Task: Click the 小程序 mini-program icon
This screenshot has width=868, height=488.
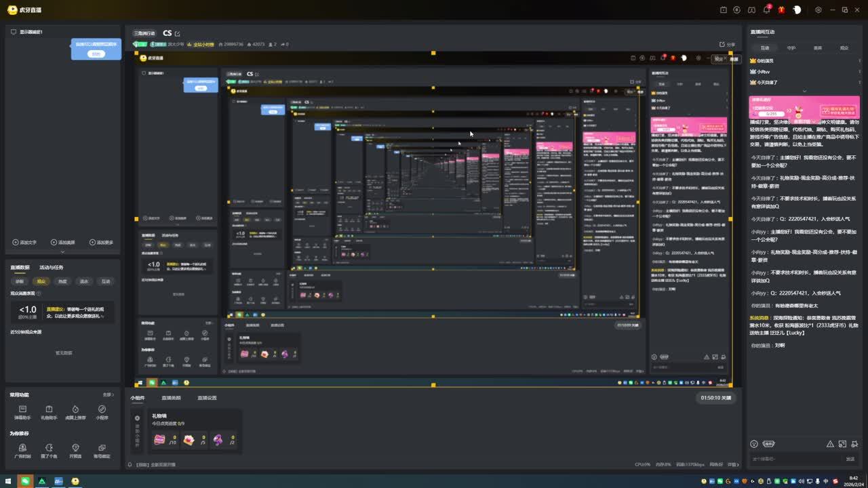Action: pos(102,412)
